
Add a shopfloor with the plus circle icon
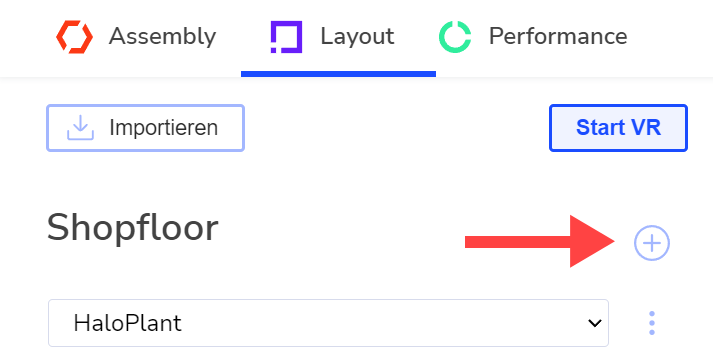click(x=652, y=244)
